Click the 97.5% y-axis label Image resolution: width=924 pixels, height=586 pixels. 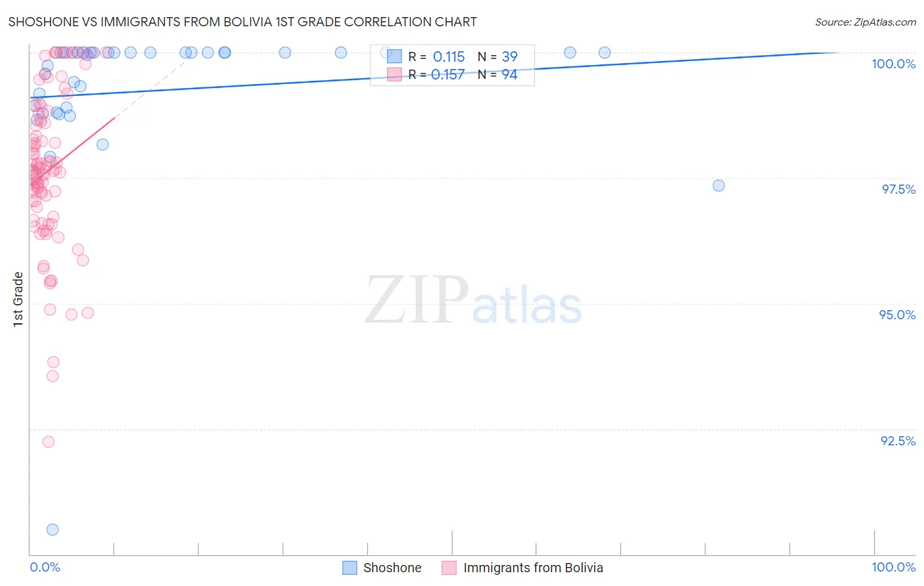(x=898, y=189)
